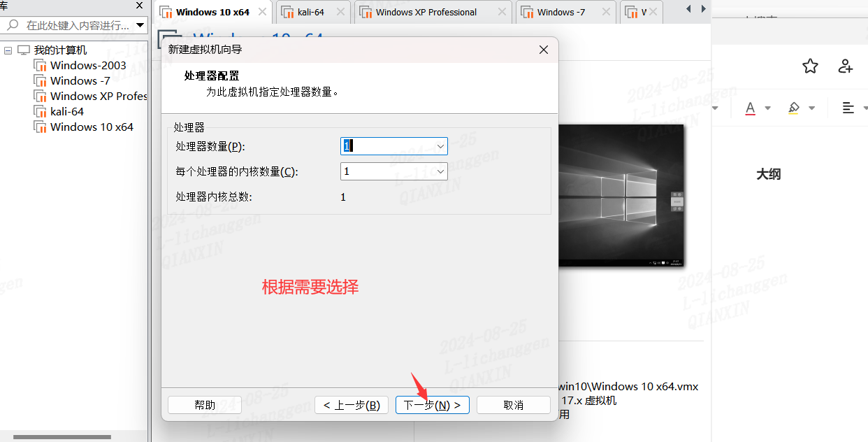Viewport: 868px width, 442px height.
Task: Click the Windows 10 desktop preview thumbnail
Action: click(621, 195)
